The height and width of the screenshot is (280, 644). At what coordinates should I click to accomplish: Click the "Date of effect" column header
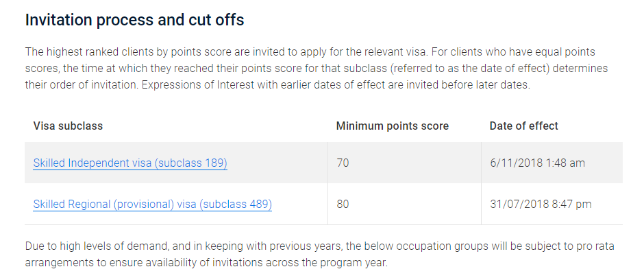[523, 126]
